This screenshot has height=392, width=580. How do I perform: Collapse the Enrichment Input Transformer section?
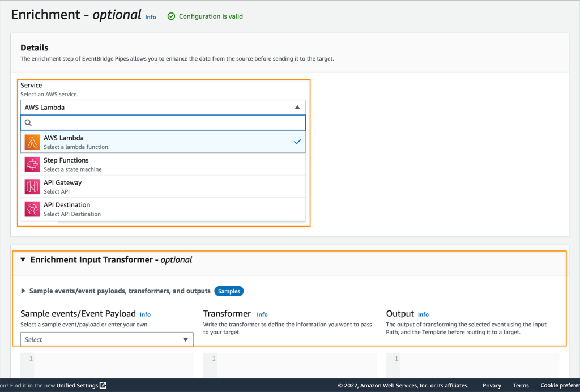[x=23, y=259]
